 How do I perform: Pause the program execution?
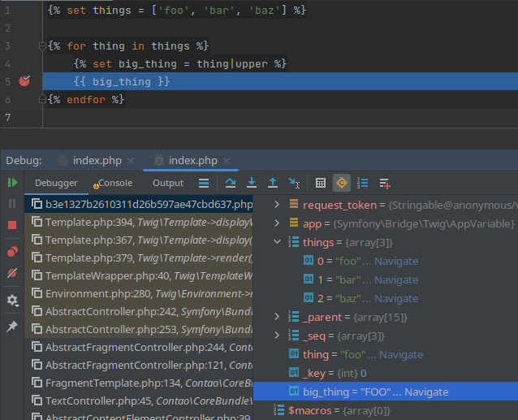click(x=12, y=204)
